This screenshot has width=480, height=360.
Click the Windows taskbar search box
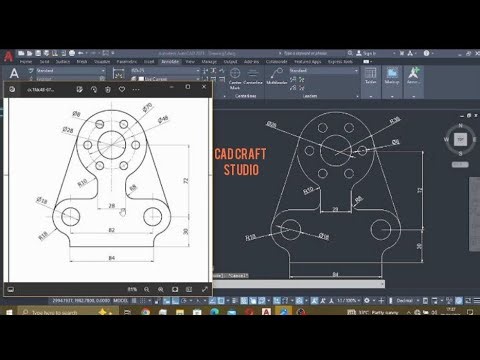[68, 312]
